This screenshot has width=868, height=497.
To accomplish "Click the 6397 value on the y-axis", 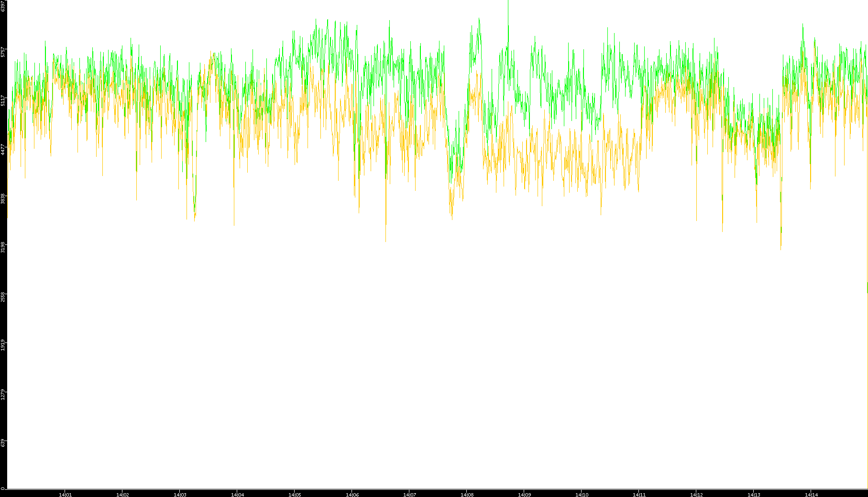I will [3, 6].
